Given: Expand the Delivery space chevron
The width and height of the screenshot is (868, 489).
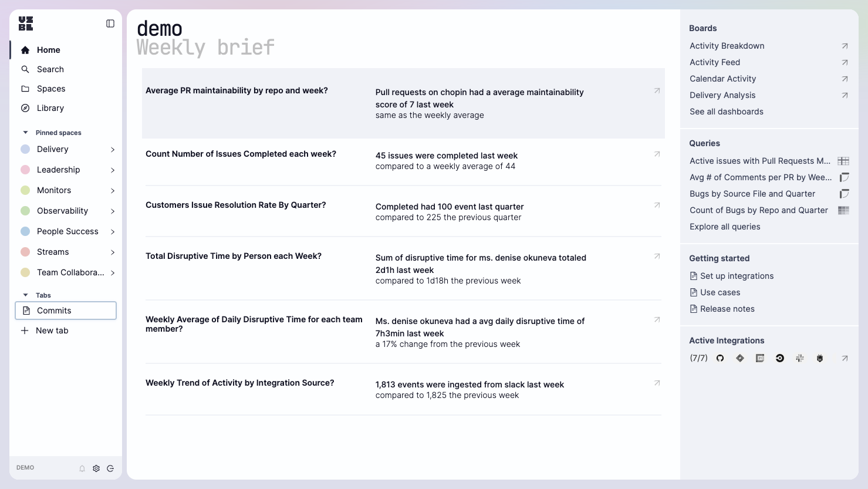Looking at the screenshot, I should click(113, 150).
